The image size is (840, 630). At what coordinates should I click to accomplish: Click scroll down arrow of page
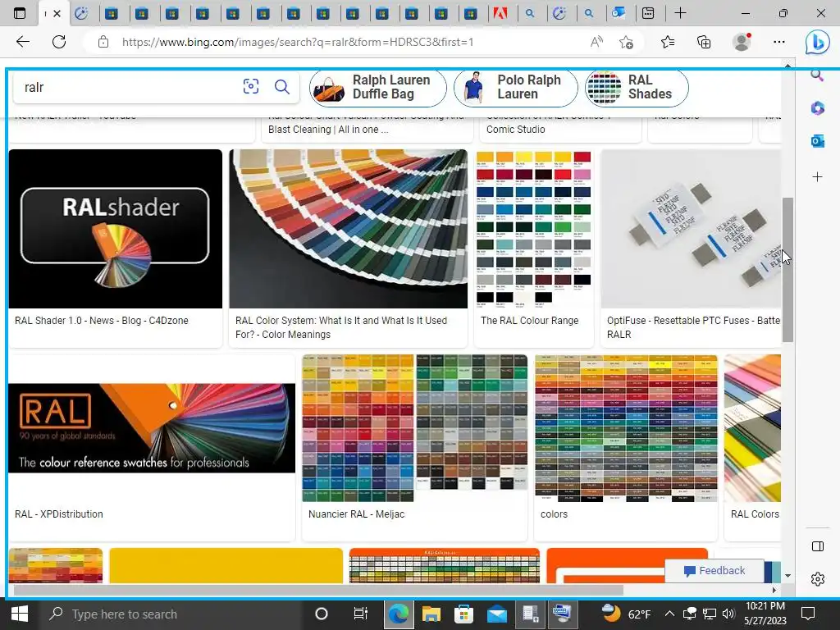(787, 576)
